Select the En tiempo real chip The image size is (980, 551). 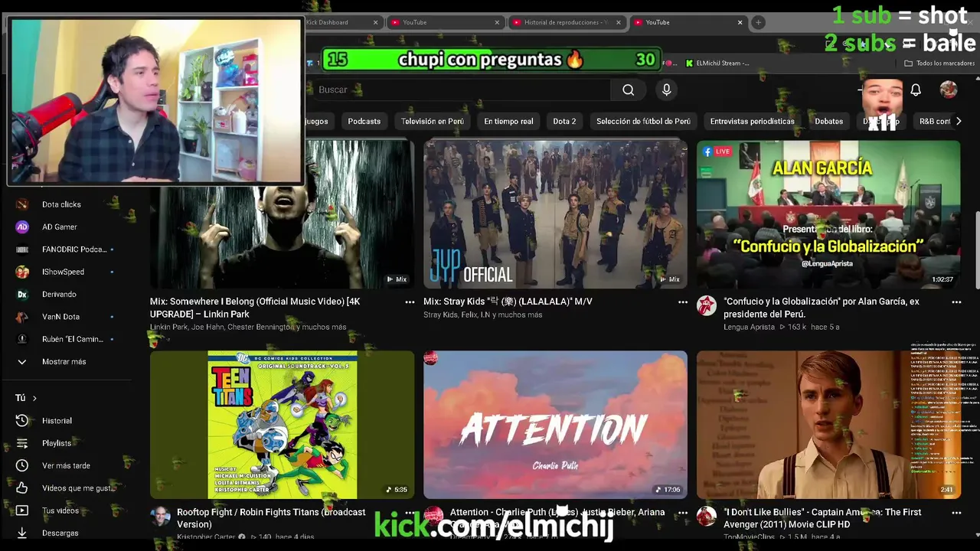tap(508, 121)
